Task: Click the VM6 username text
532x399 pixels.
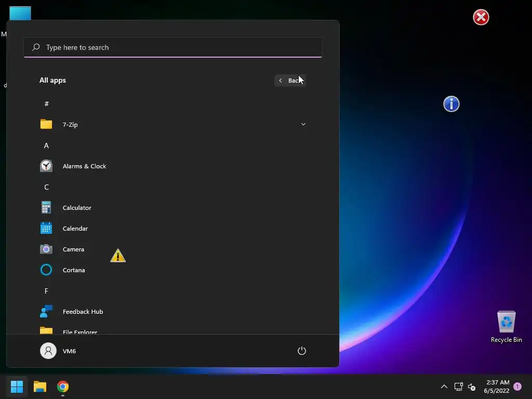Action: click(69, 351)
